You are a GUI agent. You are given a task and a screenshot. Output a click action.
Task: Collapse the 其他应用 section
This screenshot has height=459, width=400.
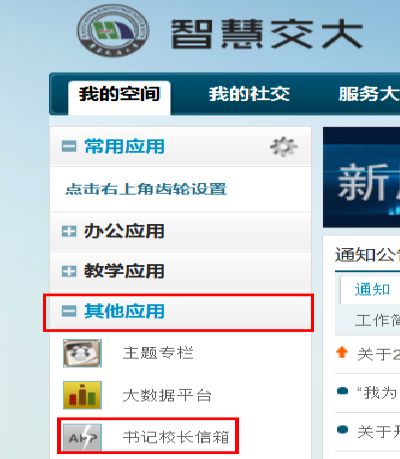coord(69,311)
